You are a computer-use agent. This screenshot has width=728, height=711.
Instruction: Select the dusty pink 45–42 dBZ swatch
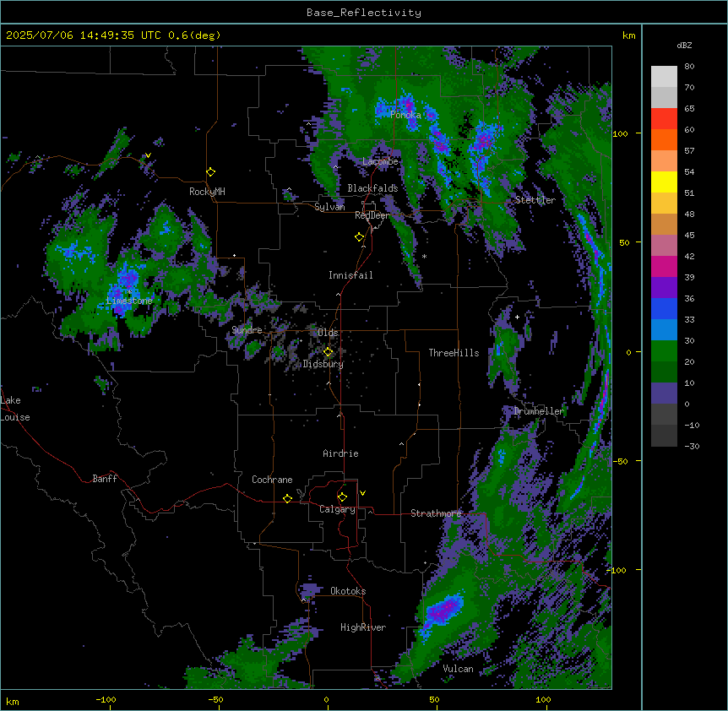(664, 246)
